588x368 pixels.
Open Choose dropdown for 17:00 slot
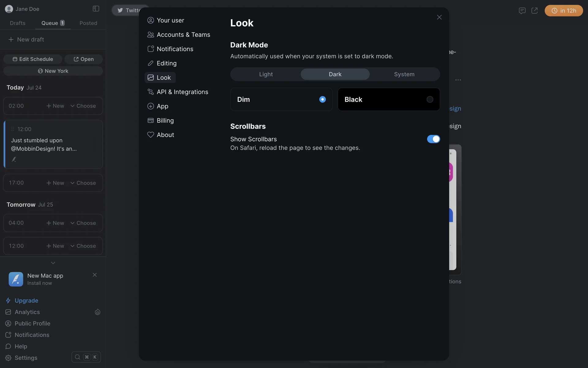pos(83,183)
